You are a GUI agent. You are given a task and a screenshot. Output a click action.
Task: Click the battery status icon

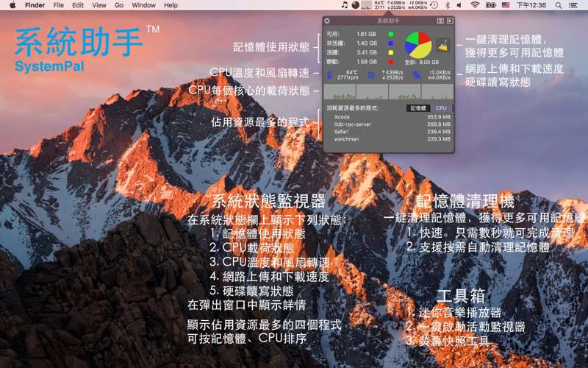point(491,5)
